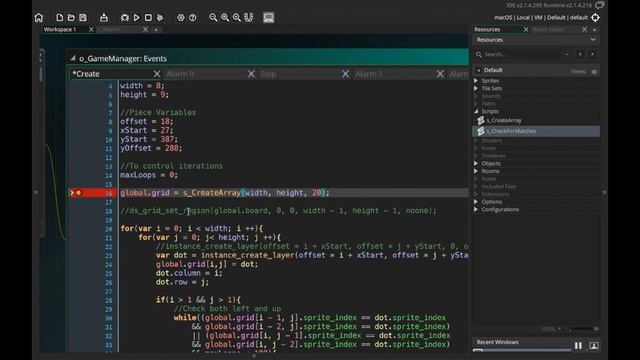
Task: Open the laptop layout icon in toolbar
Action: coord(269,17)
